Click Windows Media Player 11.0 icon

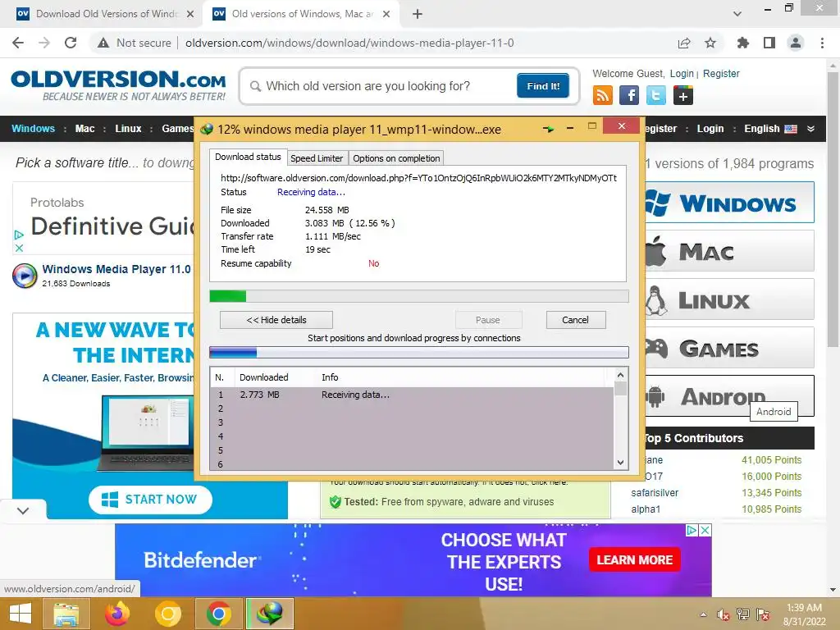(x=25, y=276)
